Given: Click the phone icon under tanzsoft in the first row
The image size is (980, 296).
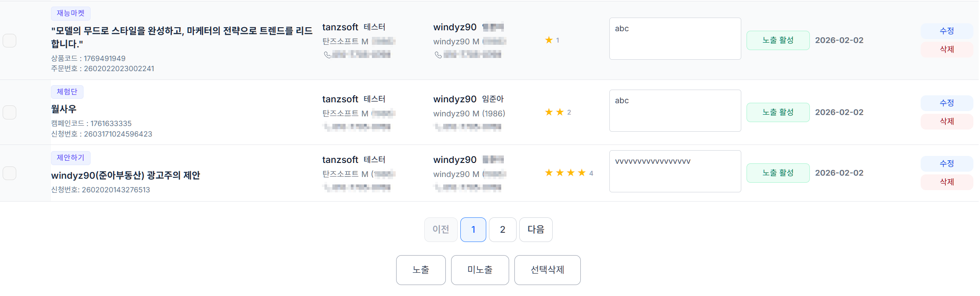Looking at the screenshot, I should pos(327,54).
